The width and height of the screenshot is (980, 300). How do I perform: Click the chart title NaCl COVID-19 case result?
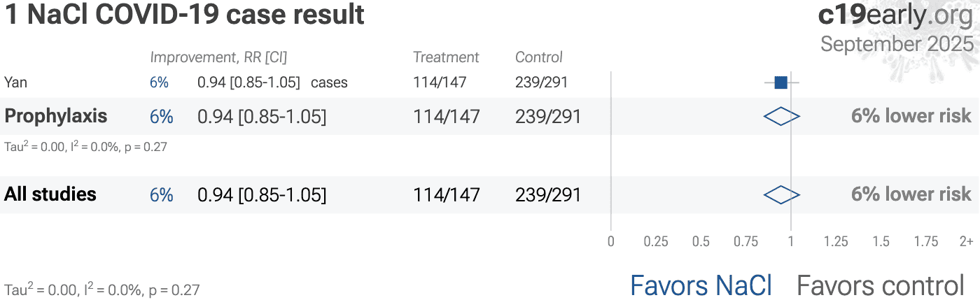point(185,15)
